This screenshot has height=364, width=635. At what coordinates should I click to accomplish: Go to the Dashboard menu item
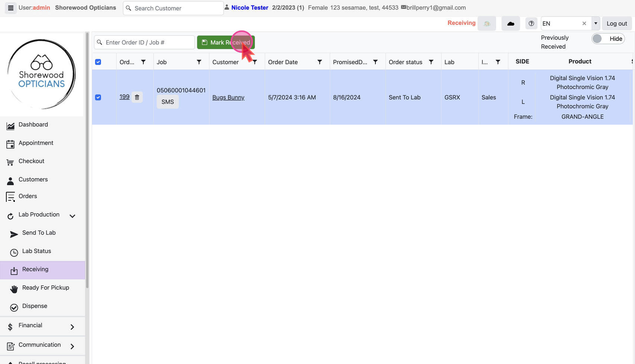point(33,125)
